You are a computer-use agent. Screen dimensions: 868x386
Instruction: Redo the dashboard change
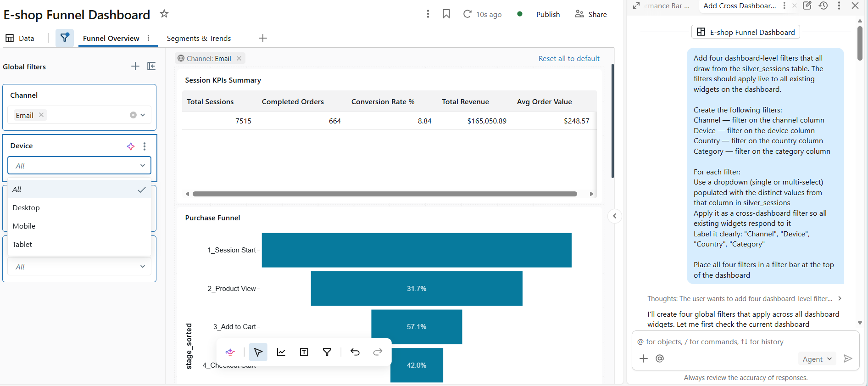378,352
